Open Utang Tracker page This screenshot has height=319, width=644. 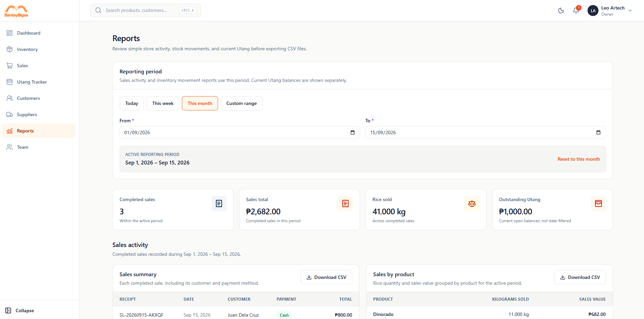(38, 82)
